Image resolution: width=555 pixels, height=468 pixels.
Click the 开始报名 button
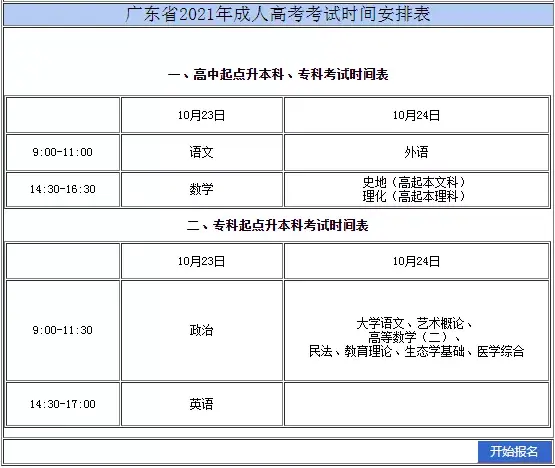click(x=514, y=451)
